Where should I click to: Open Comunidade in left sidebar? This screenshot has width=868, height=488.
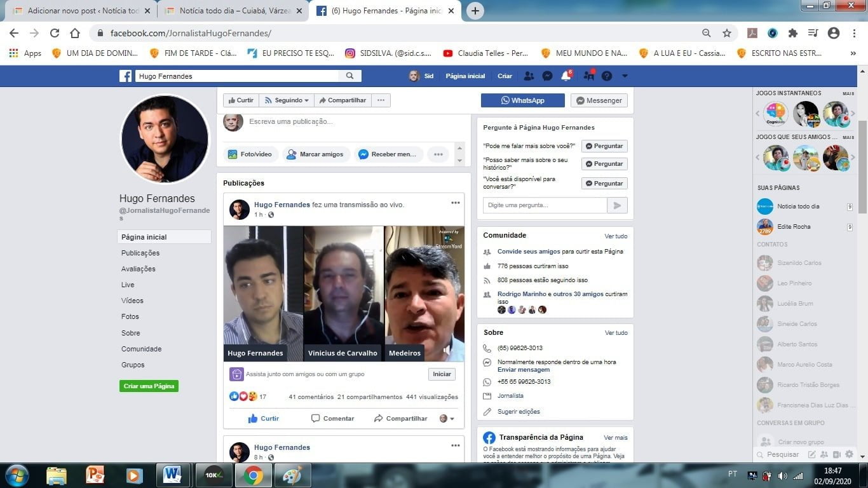coord(142,349)
